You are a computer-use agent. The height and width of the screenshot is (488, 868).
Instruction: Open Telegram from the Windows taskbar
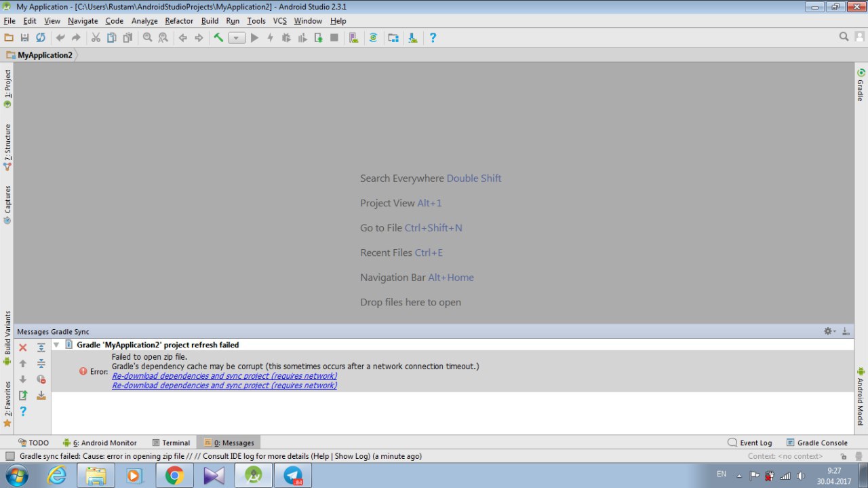click(293, 476)
